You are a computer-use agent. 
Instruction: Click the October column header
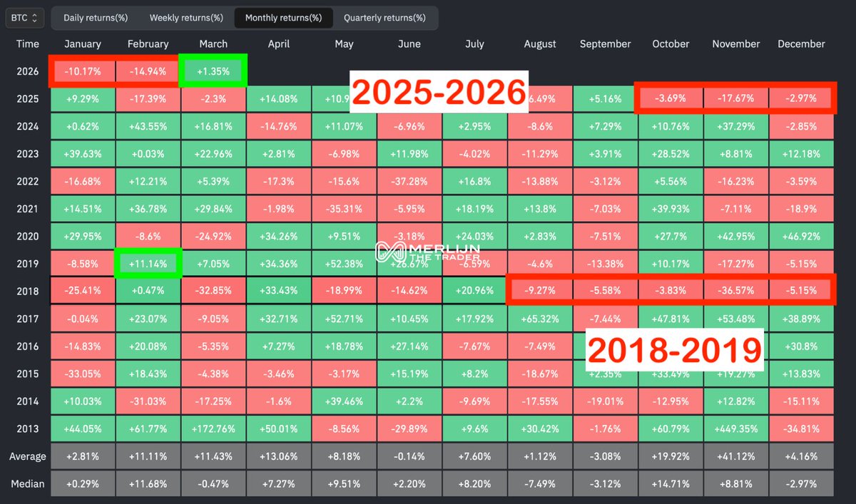[671, 43]
